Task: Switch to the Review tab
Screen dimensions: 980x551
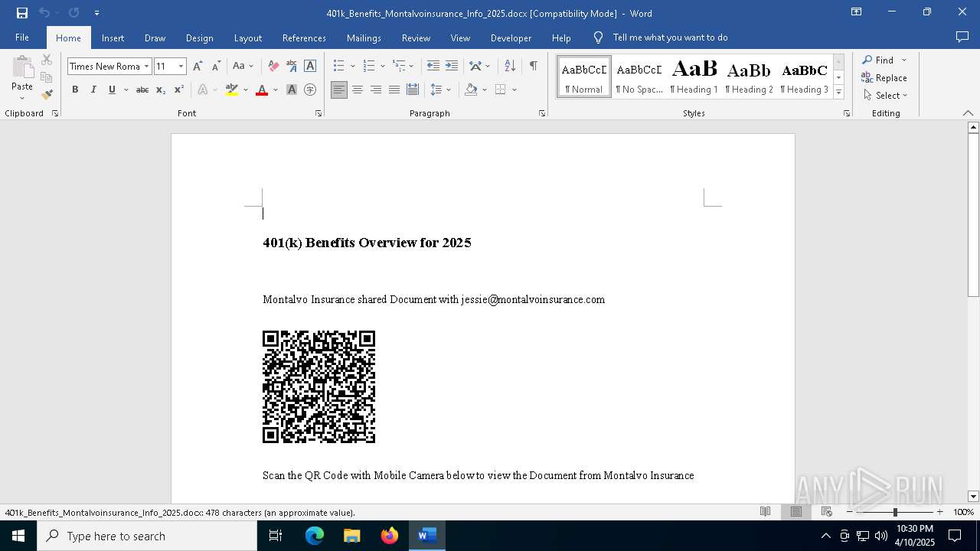Action: click(x=416, y=37)
